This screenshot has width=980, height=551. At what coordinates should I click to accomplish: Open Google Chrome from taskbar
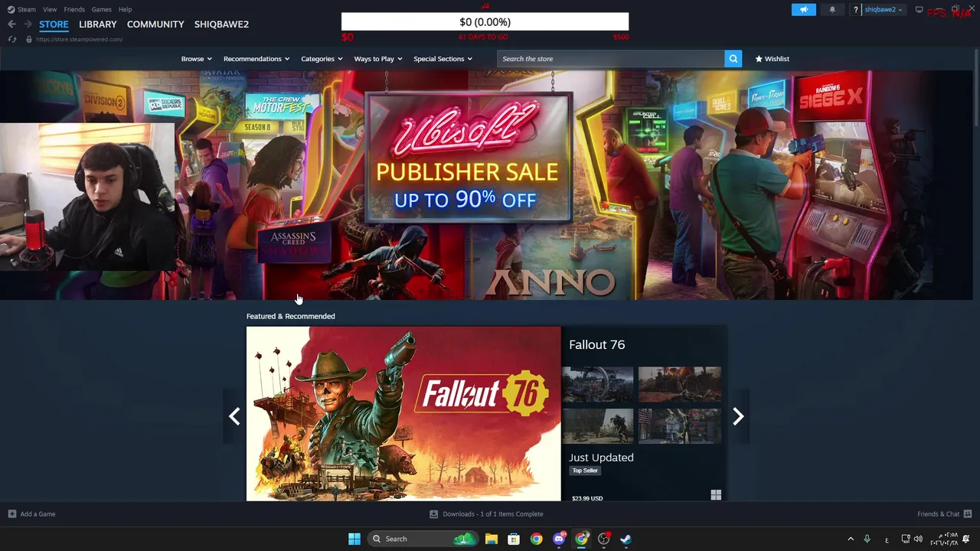536,539
